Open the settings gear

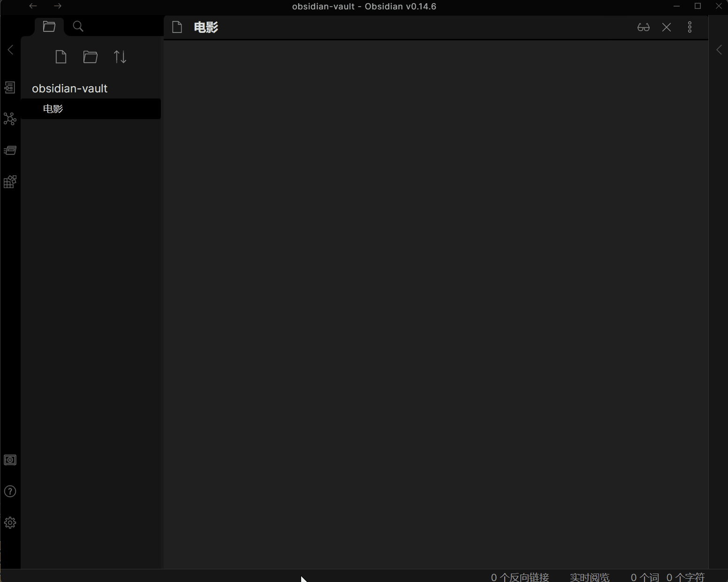pyautogui.click(x=10, y=523)
